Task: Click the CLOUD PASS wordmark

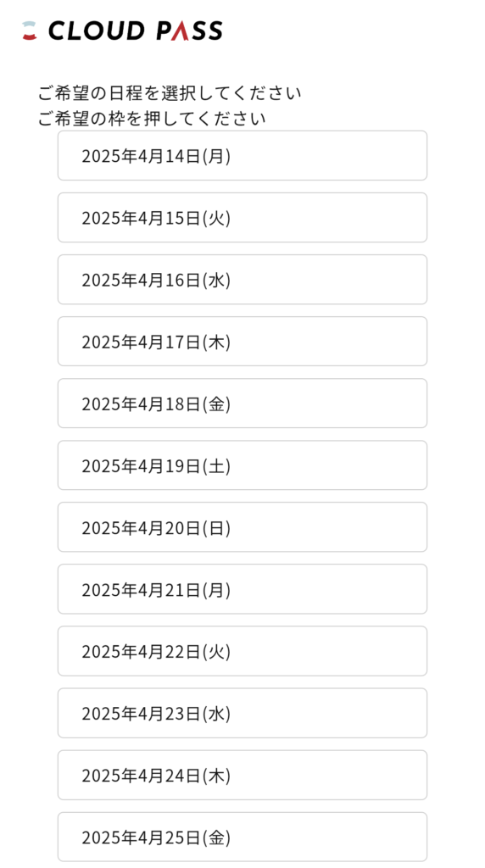Action: pos(135,31)
